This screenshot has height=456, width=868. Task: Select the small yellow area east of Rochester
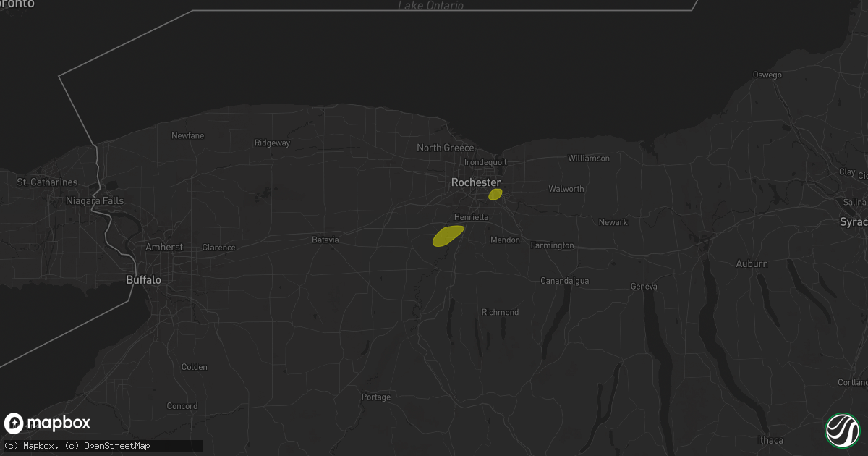[495, 194]
